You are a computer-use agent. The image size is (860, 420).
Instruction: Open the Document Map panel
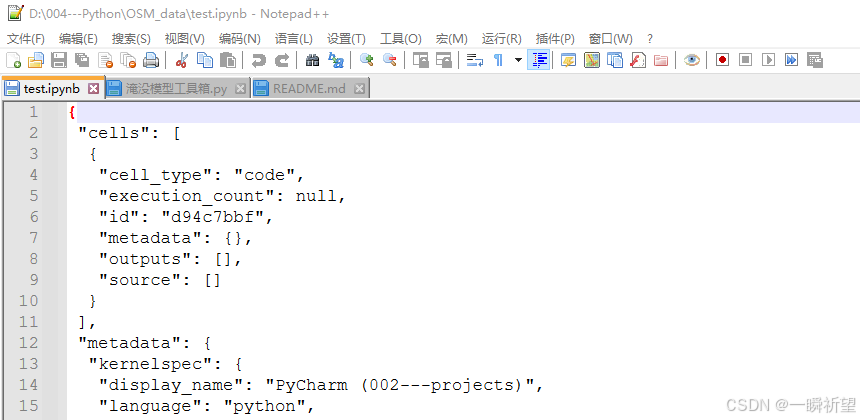click(591, 60)
